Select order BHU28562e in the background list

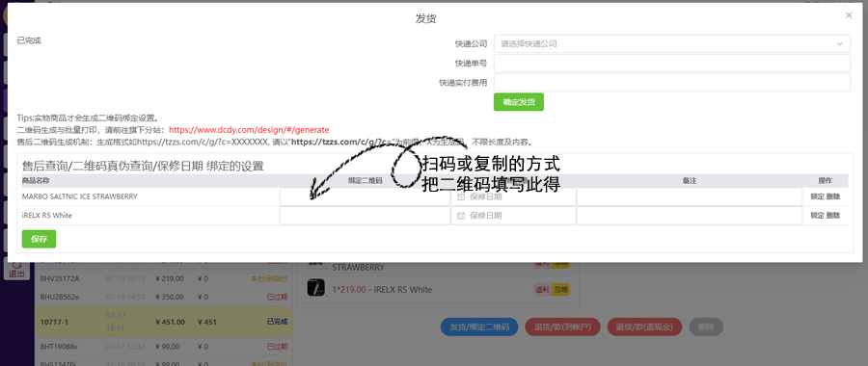163,297
